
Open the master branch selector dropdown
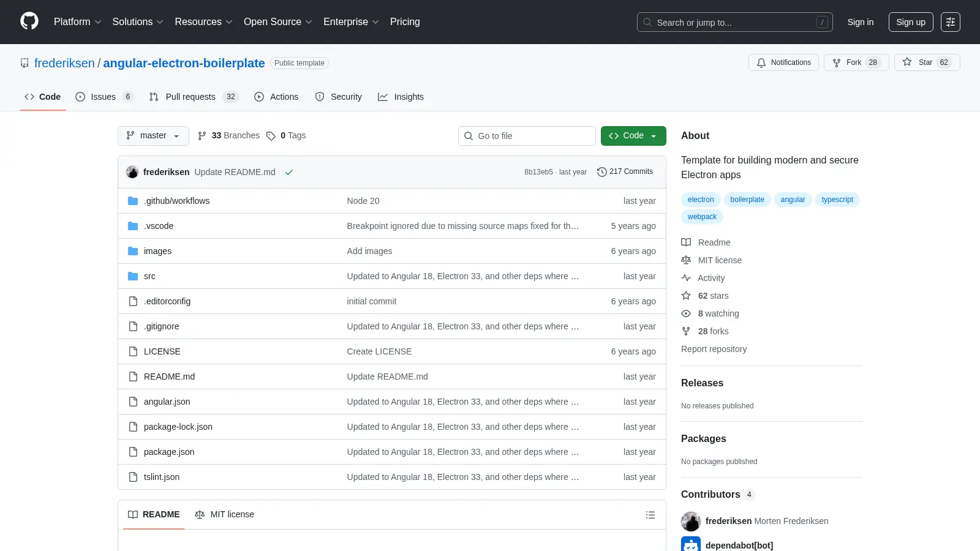pyautogui.click(x=153, y=136)
